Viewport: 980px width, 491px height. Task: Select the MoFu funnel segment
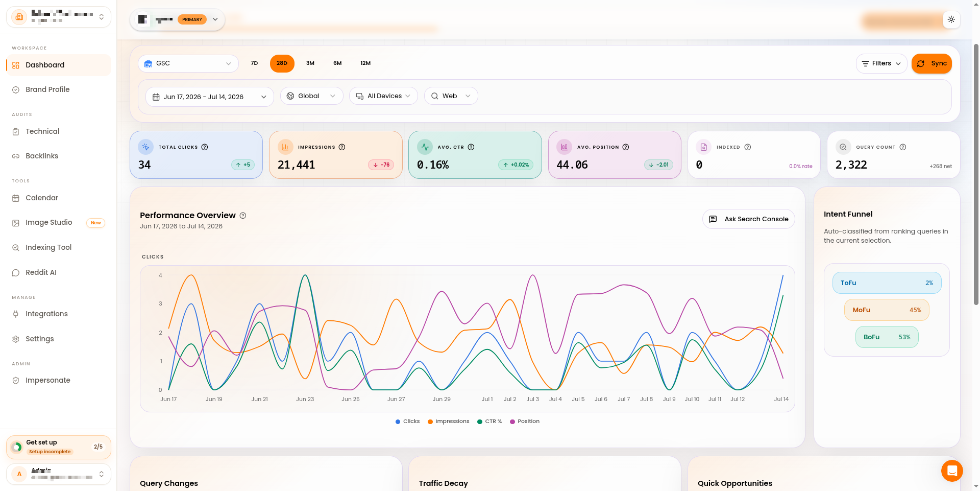(887, 310)
